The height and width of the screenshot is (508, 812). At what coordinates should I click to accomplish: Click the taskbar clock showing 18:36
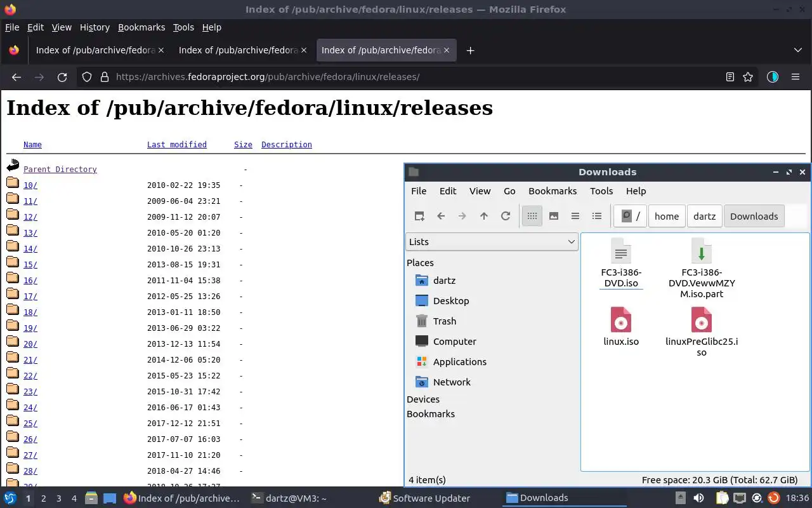coord(797,498)
